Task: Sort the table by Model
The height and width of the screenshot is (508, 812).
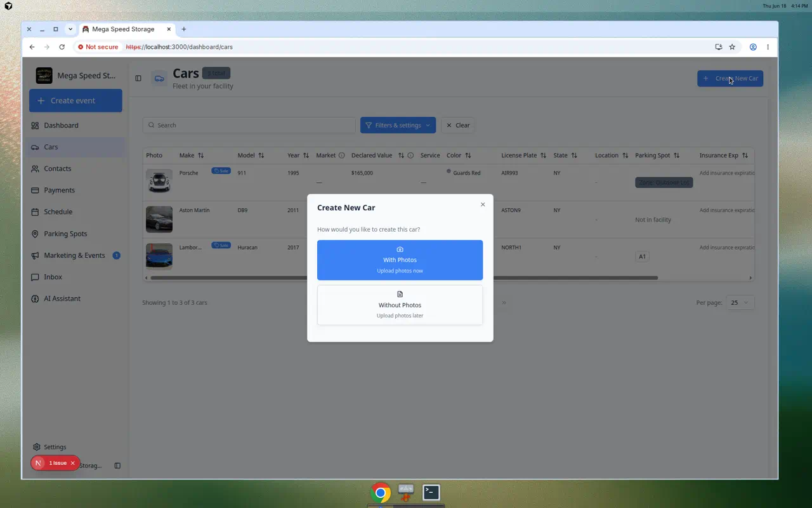Action: point(261,156)
